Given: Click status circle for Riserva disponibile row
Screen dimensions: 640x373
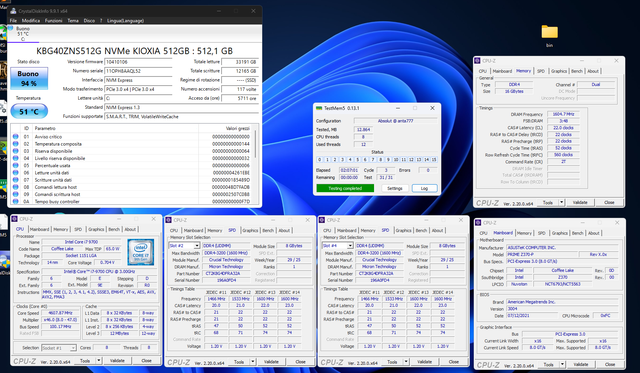Looking at the screenshot, I should click(16, 151).
